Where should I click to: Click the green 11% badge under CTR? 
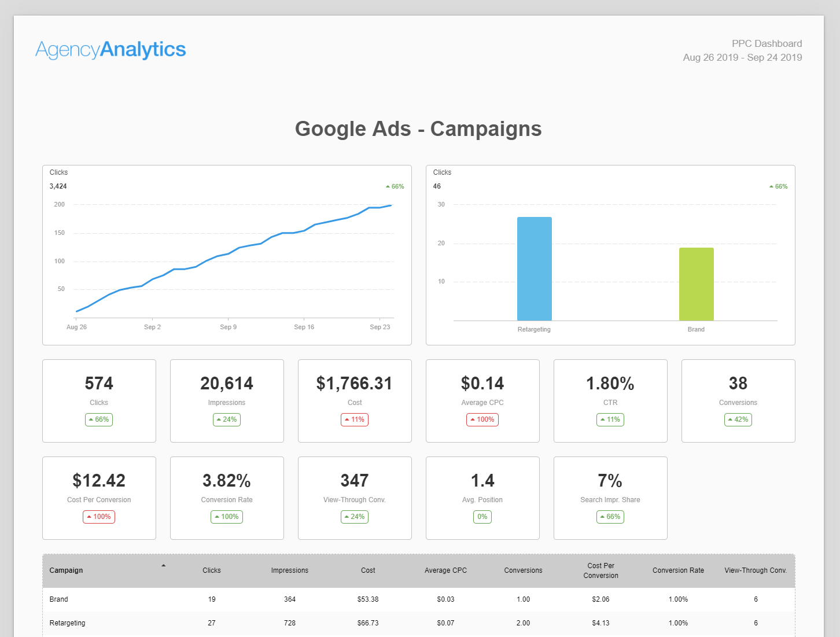(x=610, y=419)
